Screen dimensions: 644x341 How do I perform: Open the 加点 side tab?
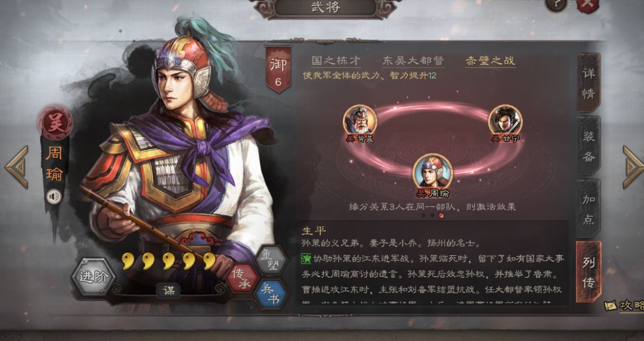click(x=588, y=209)
